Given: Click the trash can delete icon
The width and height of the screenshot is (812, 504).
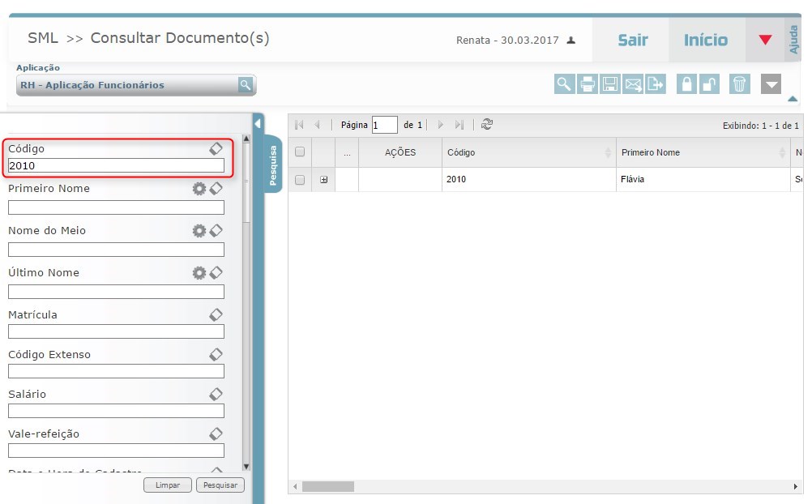Looking at the screenshot, I should (x=739, y=84).
